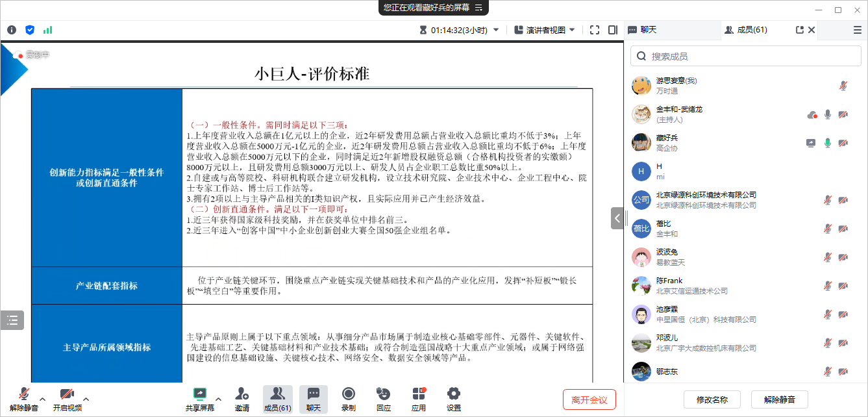Click camera icon for 藏好兵
Viewport: 868px width, 417px height.
tap(843, 143)
